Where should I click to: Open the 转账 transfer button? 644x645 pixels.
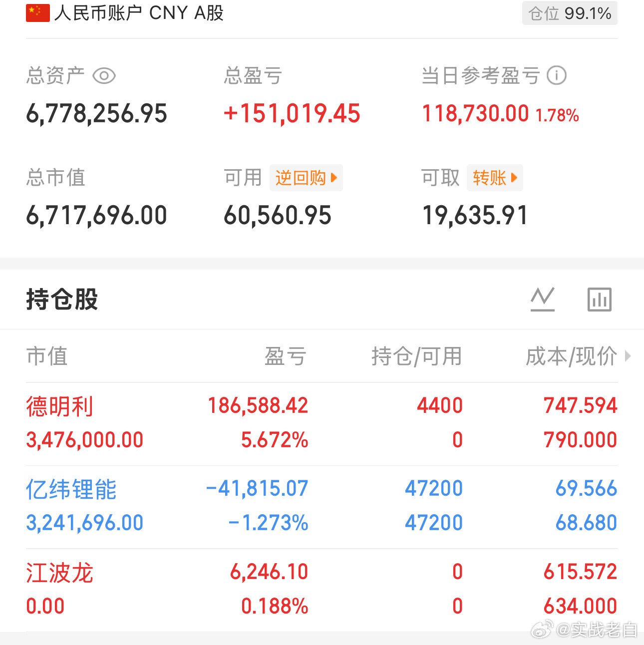pyautogui.click(x=495, y=178)
